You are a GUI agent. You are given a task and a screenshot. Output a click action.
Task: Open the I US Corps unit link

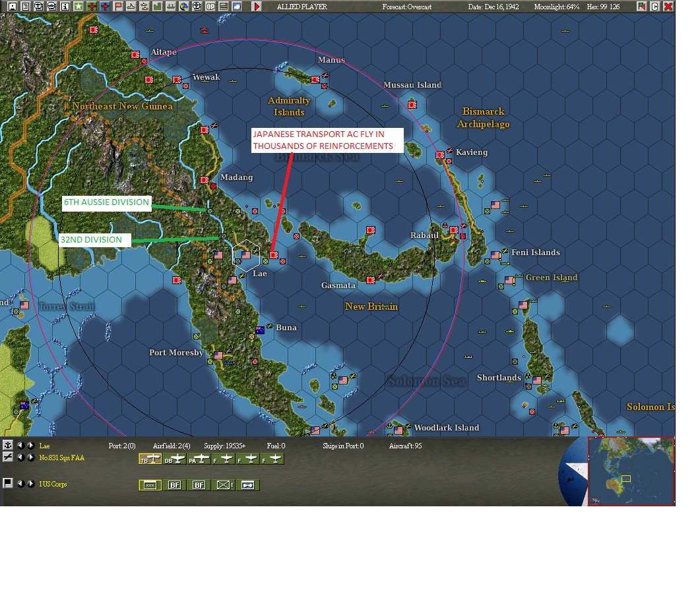(53, 484)
